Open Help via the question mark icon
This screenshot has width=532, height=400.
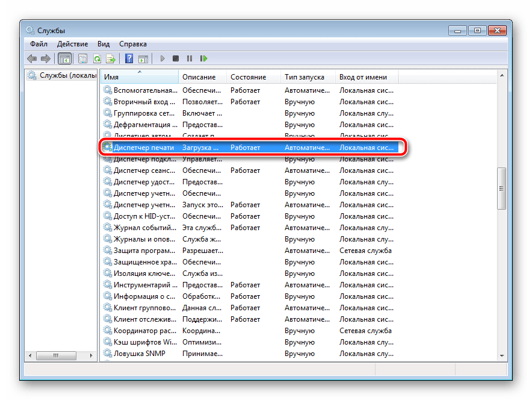(129, 58)
